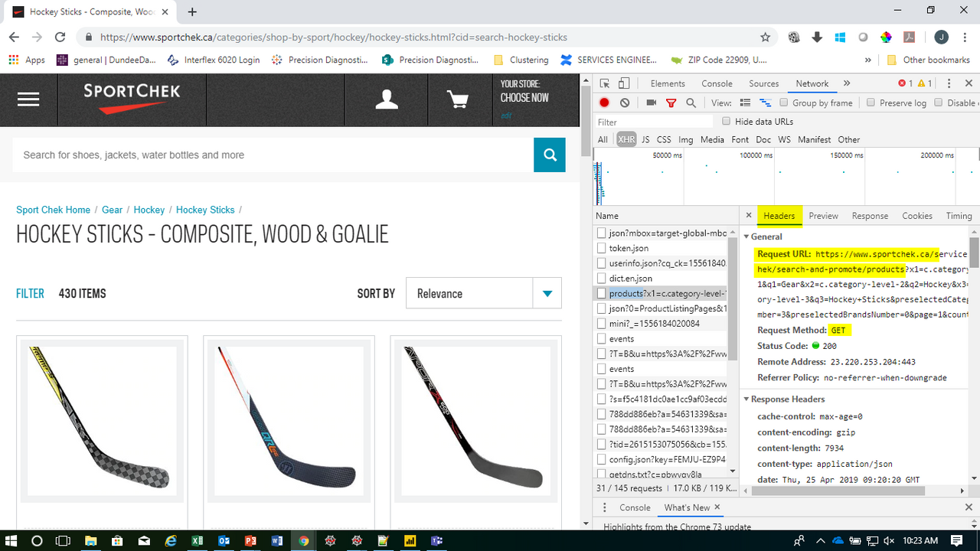Image resolution: width=980 pixels, height=551 pixels.
Task: Filter requests by All types
Action: coord(603,139)
